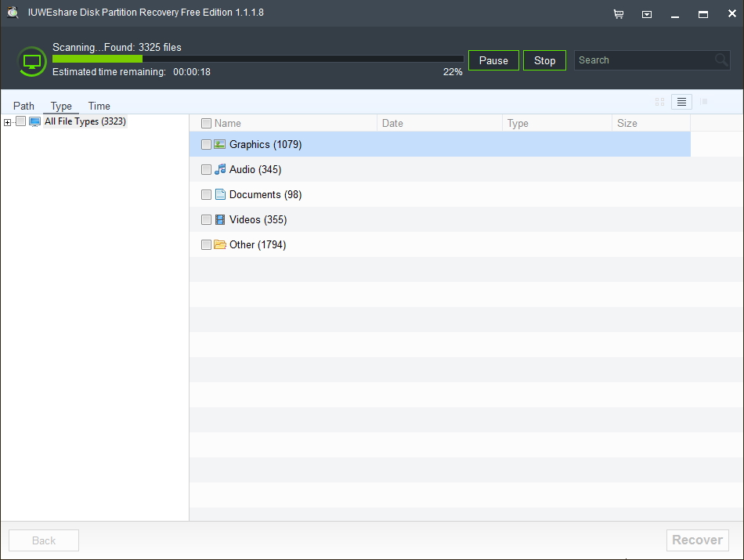Screen dimensions: 744x560
Task: Check the Documents (98) checkbox
Action: coord(206,194)
